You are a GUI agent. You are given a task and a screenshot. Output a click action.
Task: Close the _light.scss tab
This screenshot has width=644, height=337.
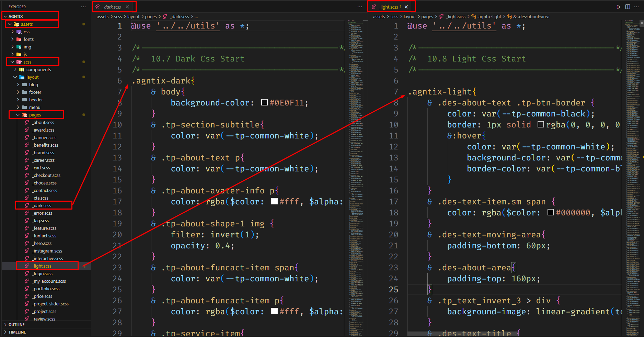[x=406, y=7]
